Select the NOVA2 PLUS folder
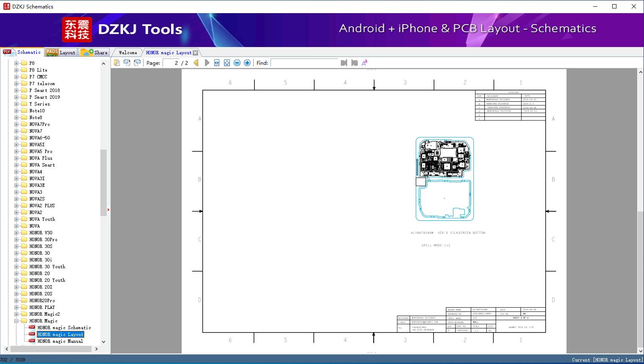 42,206
